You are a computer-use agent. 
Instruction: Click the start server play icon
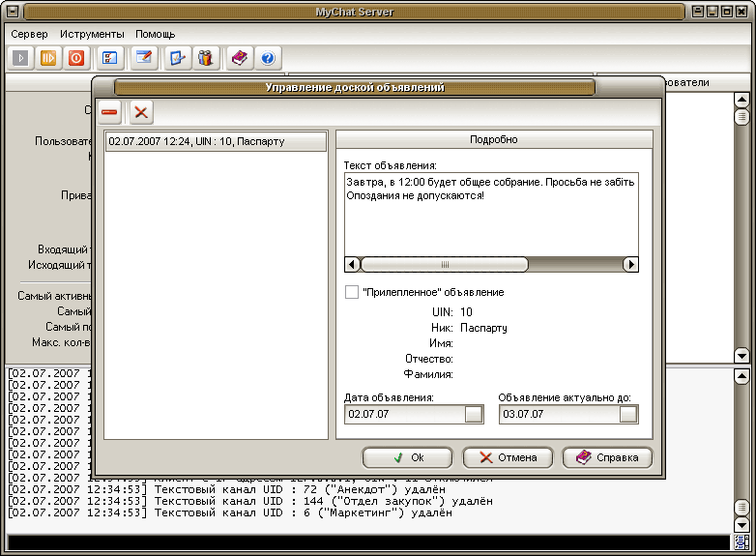[x=20, y=58]
